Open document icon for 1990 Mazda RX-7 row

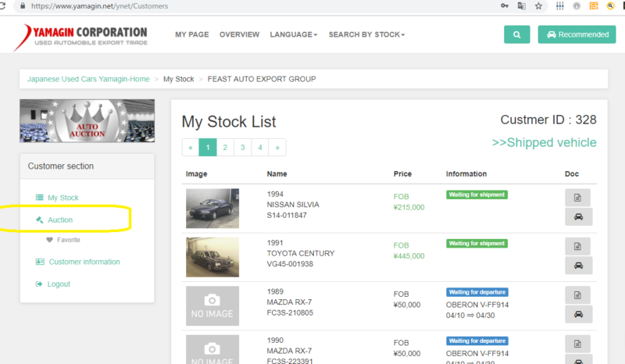pyautogui.click(x=577, y=344)
